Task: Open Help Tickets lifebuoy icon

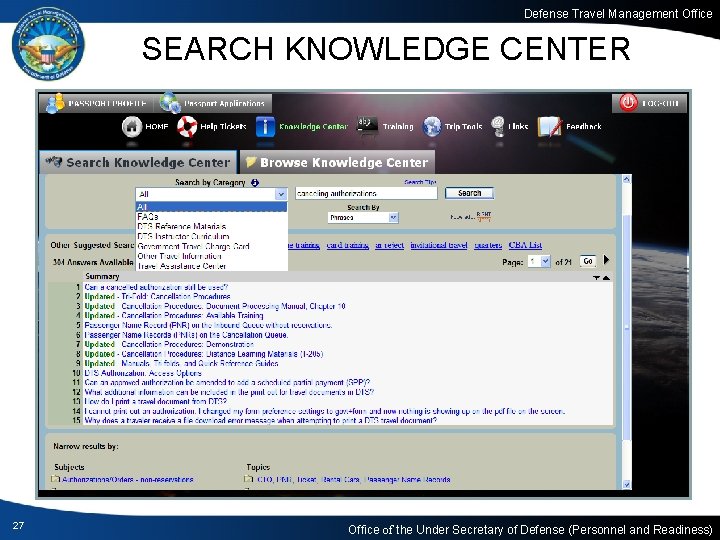Action: click(x=187, y=126)
